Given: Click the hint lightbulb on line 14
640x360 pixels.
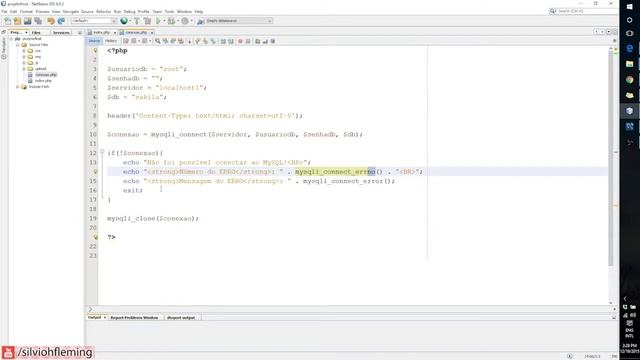Looking at the screenshot, I should tap(96, 172).
